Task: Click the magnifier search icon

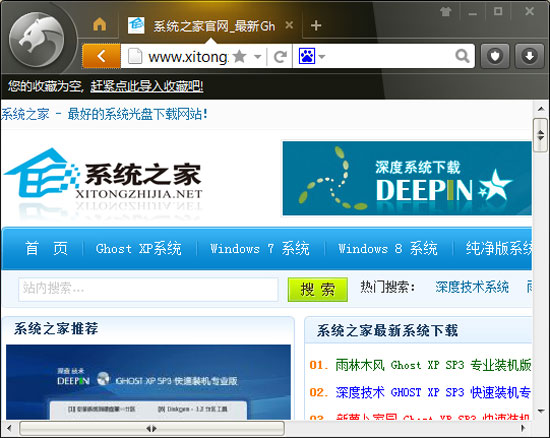Action: (462, 56)
